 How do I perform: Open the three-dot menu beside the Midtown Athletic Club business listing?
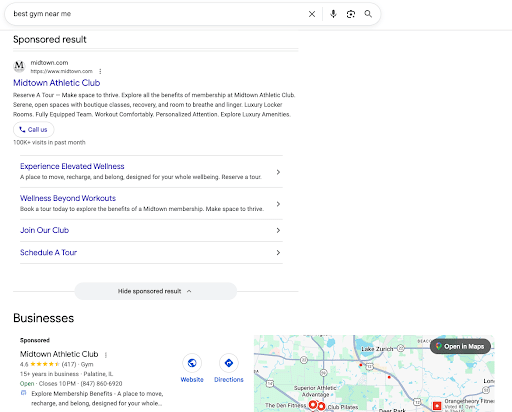click(106, 355)
